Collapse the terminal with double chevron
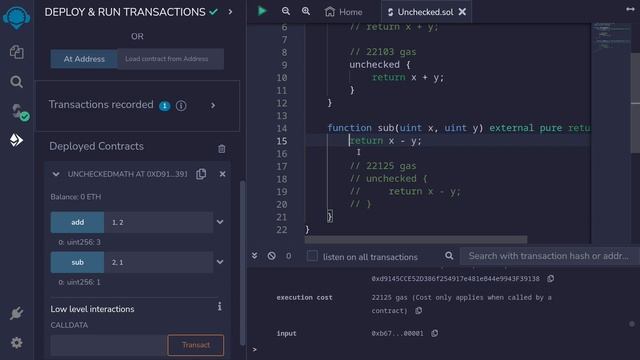This screenshot has height=360, width=640. pyautogui.click(x=254, y=256)
